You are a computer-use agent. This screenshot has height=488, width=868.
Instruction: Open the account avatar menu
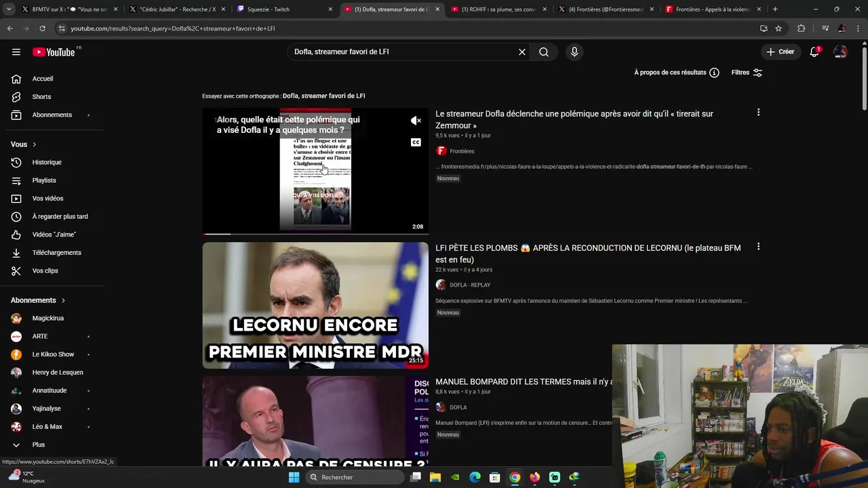pos(840,52)
